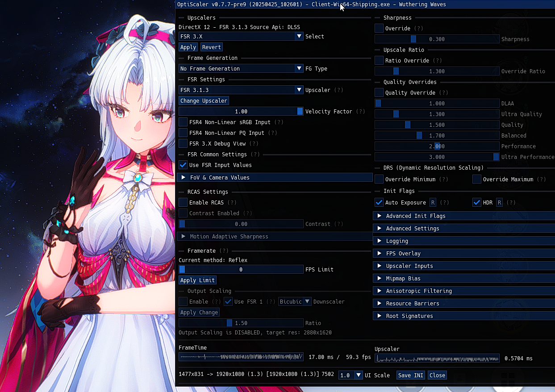Expand FPS Overlay section
The width and height of the screenshot is (555, 392).
pos(464,253)
